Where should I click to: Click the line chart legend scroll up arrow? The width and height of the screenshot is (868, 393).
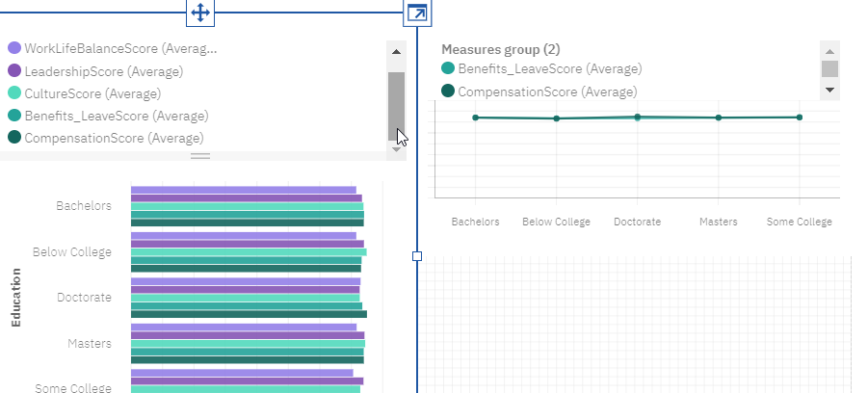pos(829,51)
